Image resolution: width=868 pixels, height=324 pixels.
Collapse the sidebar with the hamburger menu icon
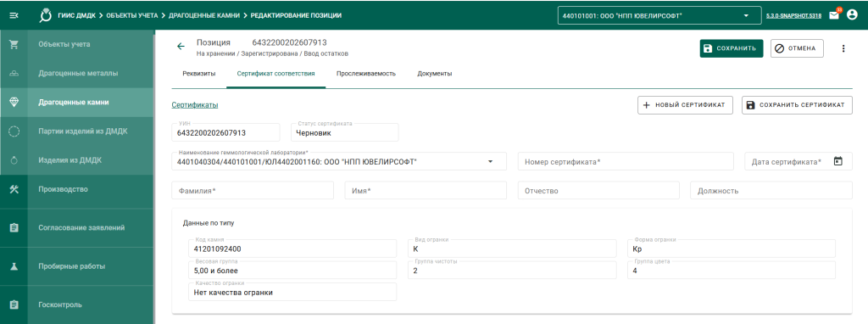click(x=14, y=15)
